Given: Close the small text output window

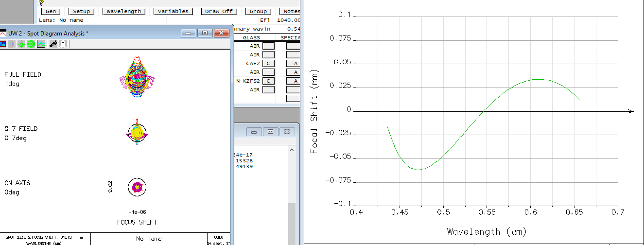Looking at the screenshot, I should [287, 131].
